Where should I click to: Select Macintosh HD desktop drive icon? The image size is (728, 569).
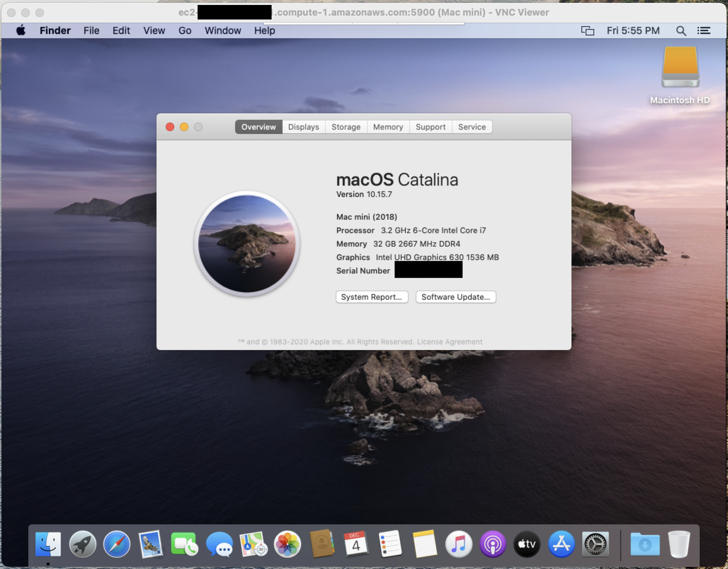[x=680, y=67]
